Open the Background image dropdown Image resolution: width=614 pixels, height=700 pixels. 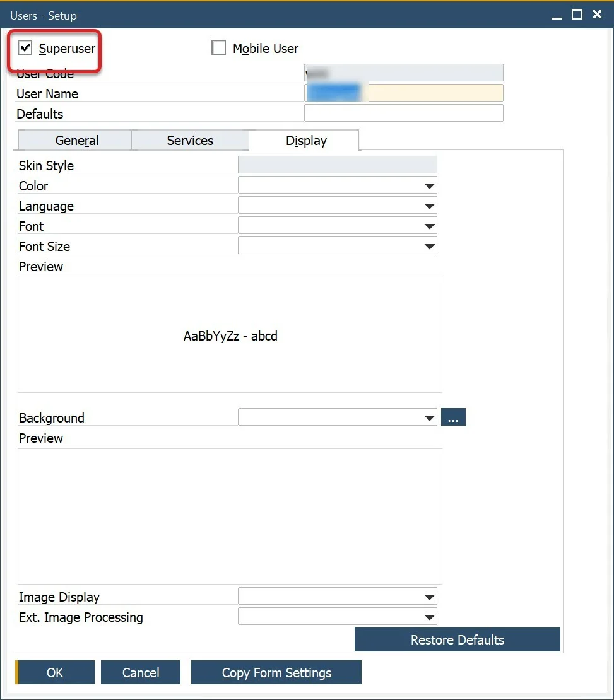tap(430, 416)
